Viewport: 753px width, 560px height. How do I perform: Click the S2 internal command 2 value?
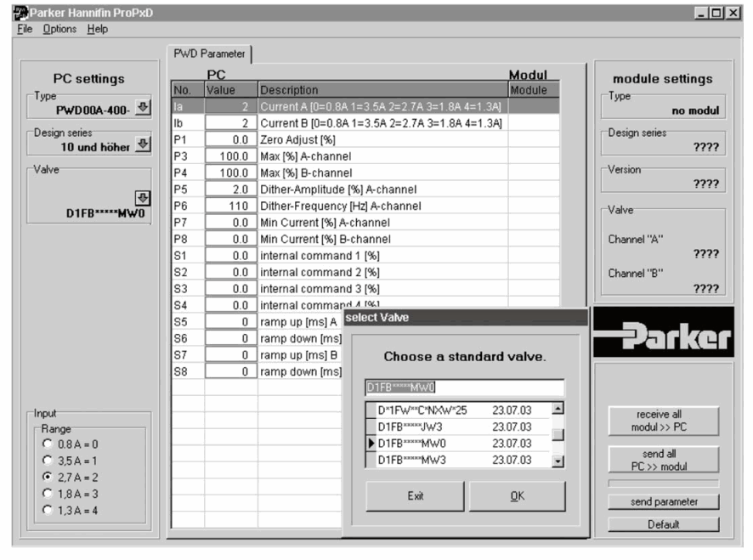pyautogui.click(x=230, y=272)
